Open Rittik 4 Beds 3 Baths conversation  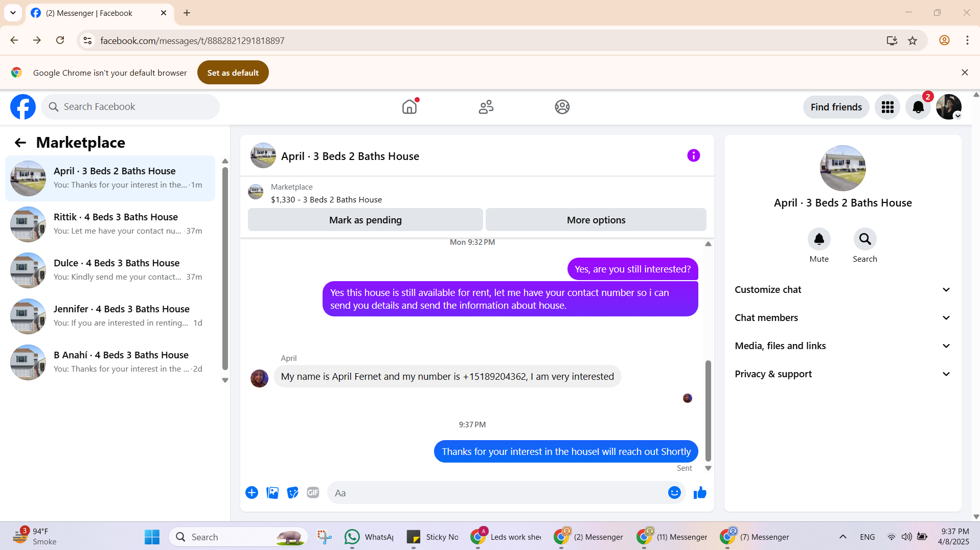pyautogui.click(x=110, y=224)
